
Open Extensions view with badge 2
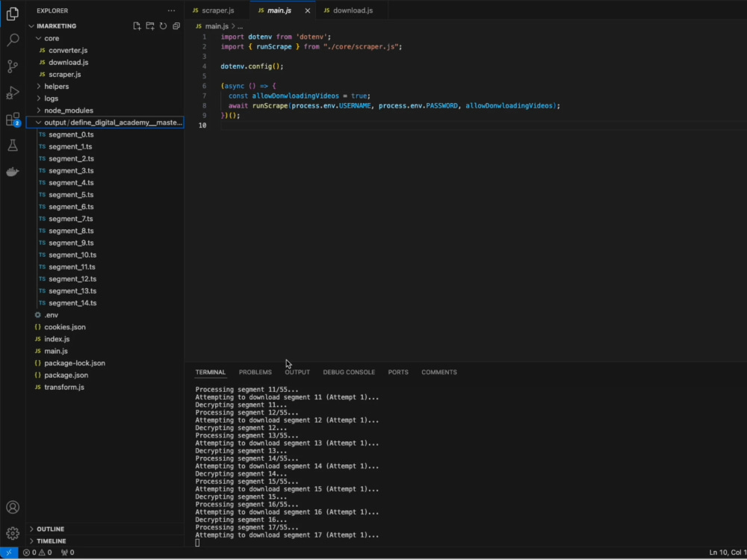(x=13, y=119)
